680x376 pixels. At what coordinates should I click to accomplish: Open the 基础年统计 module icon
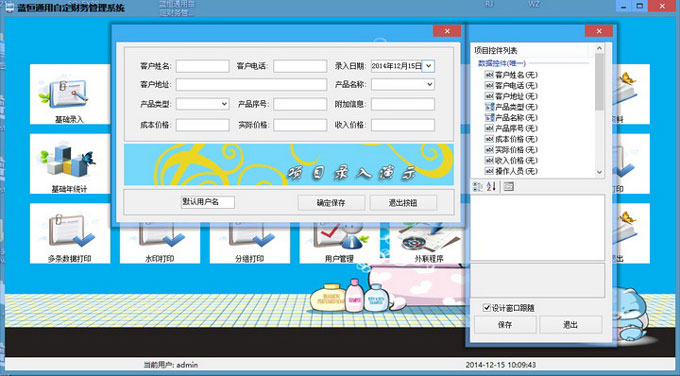(69, 163)
